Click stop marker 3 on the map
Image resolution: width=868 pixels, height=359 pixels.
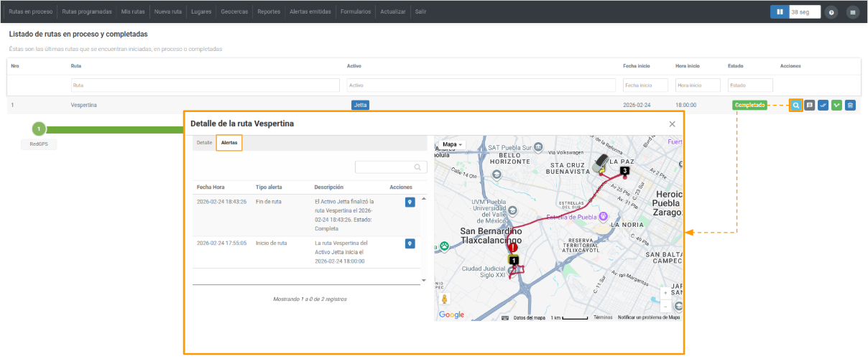624,171
